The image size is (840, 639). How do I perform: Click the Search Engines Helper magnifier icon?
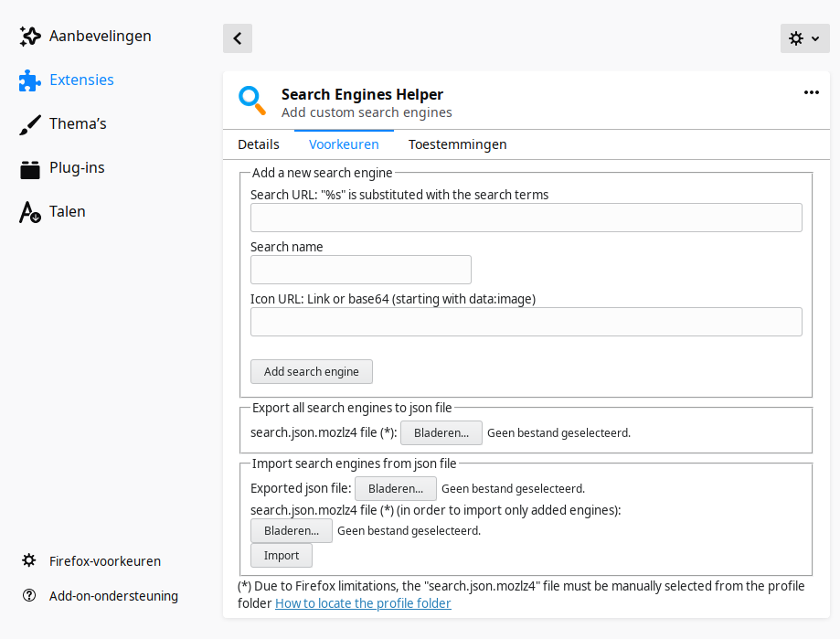pos(252,101)
